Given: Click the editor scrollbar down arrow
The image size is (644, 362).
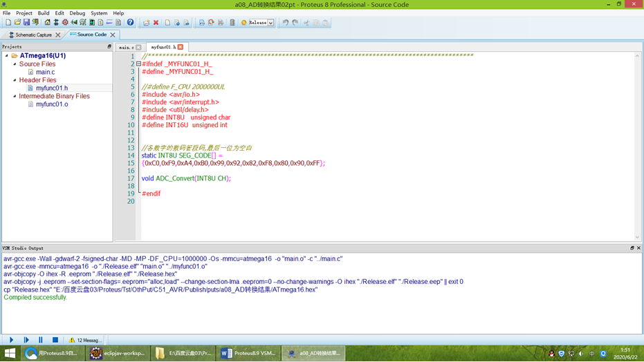Looking at the screenshot, I should 637,238.
